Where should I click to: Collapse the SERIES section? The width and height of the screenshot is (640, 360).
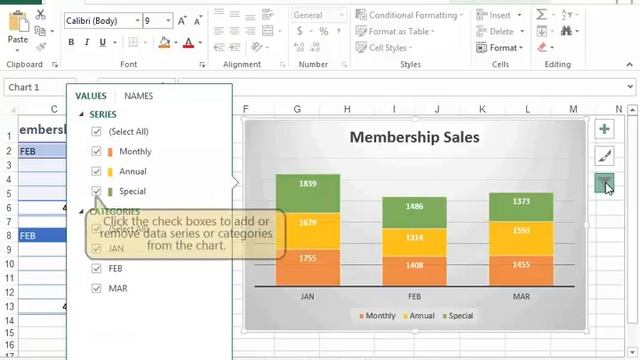coord(81,114)
